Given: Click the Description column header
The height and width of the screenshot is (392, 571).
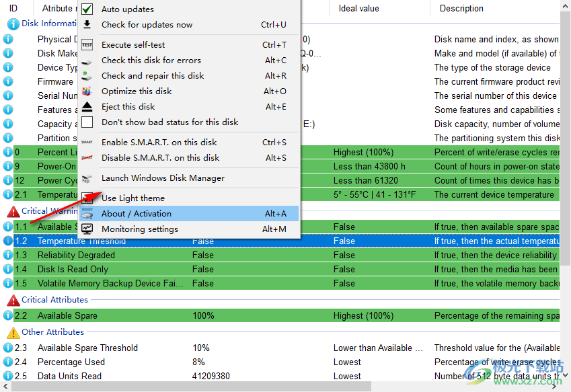Looking at the screenshot, I should 461,9.
